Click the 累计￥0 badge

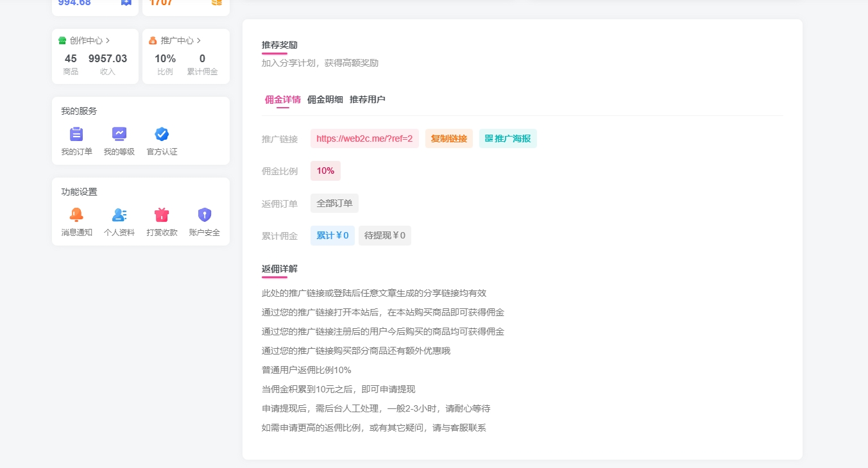[332, 235]
